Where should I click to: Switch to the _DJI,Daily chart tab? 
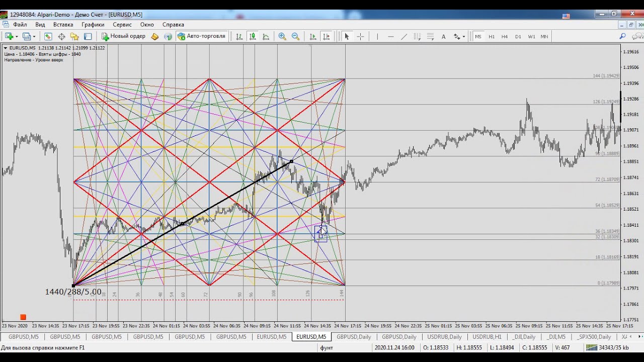click(x=524, y=337)
